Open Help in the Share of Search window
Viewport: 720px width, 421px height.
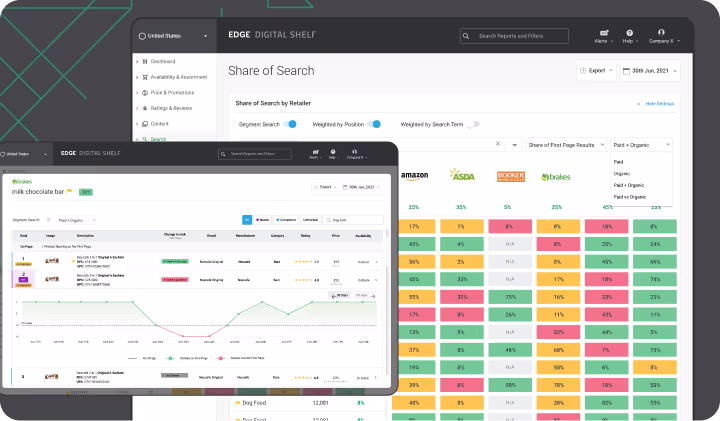pos(630,36)
